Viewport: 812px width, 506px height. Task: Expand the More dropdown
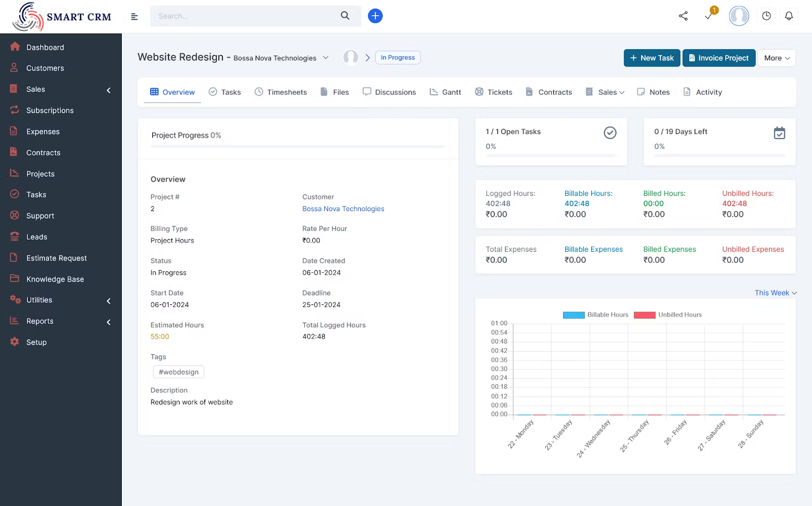point(776,58)
